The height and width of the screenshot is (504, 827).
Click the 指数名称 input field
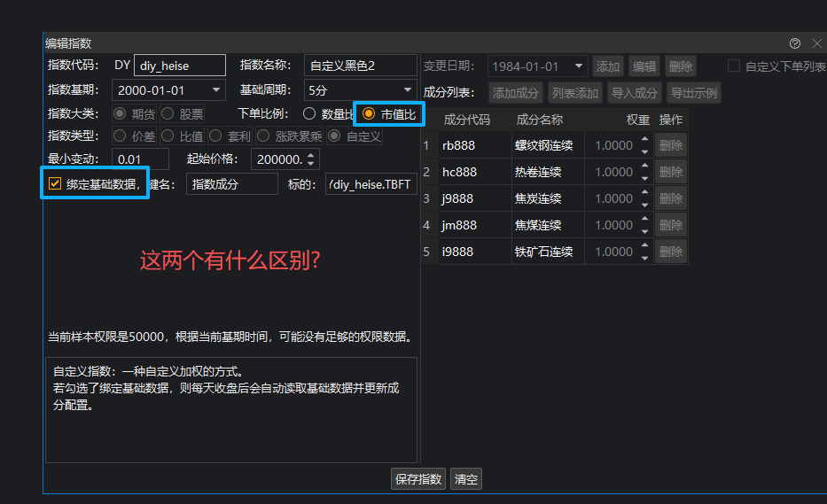coord(360,66)
